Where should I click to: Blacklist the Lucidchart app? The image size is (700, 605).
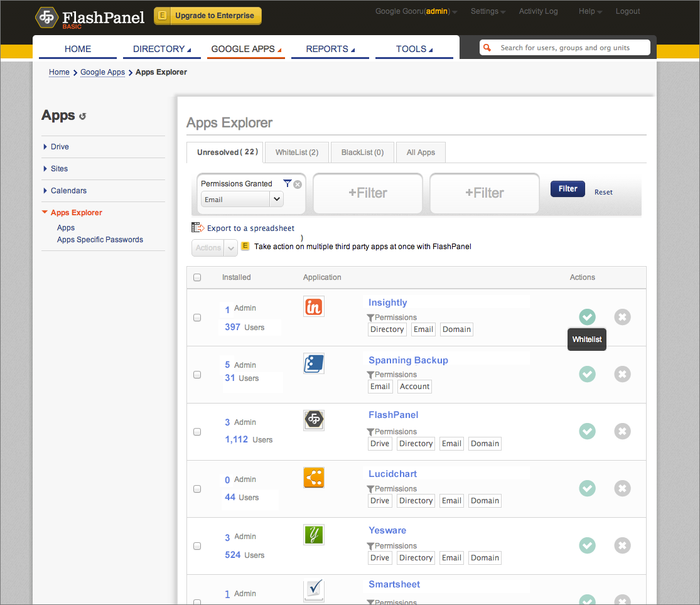pos(622,488)
